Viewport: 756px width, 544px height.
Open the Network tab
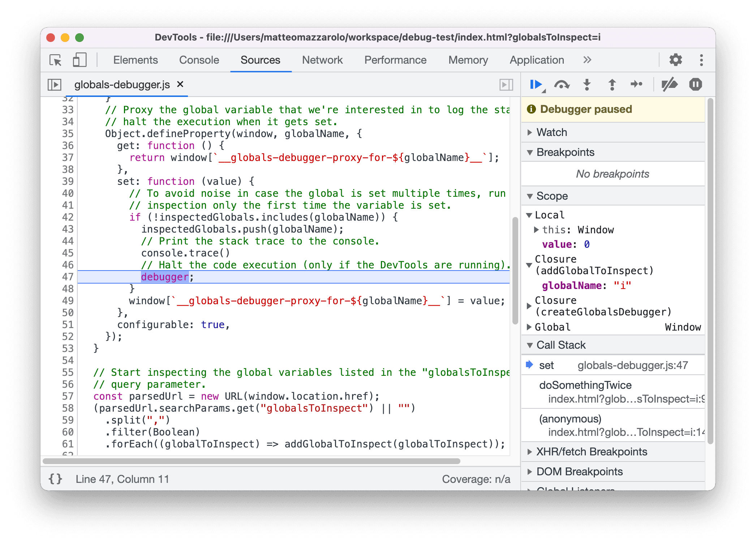[x=322, y=60]
